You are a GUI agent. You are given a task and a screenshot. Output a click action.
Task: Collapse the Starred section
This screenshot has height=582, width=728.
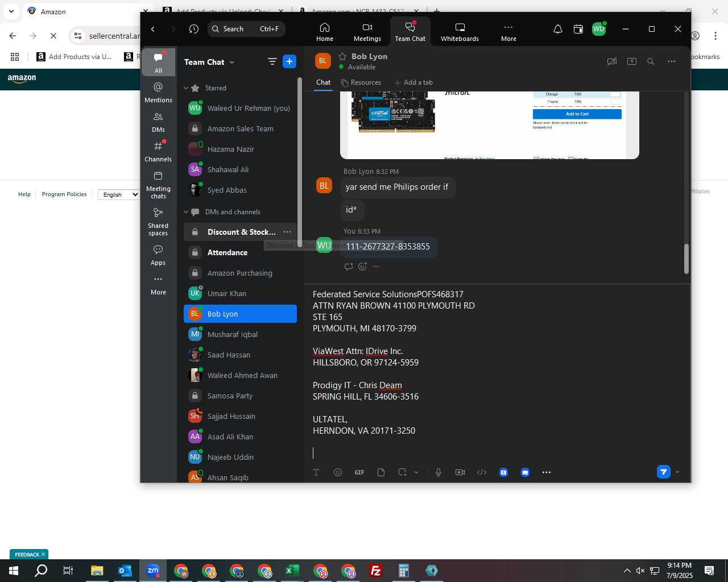[186, 88]
